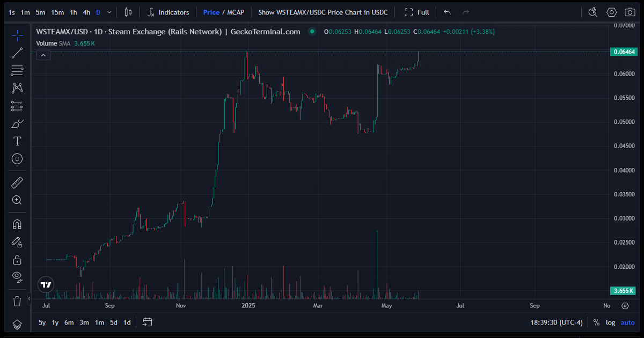Toggle log scale mode

[611, 322]
